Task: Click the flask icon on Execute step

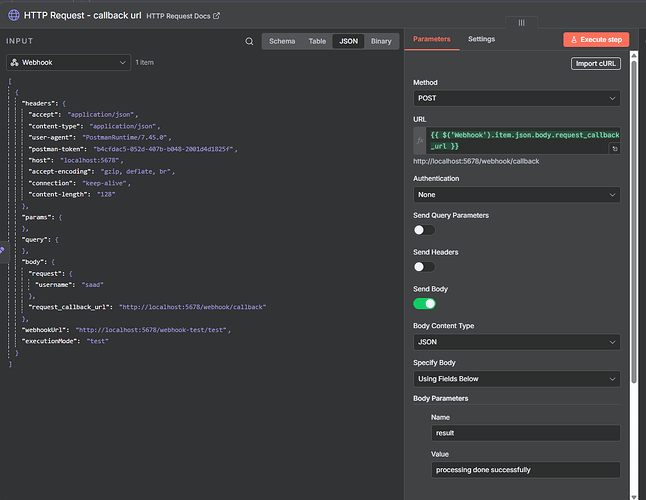Action: click(x=576, y=40)
